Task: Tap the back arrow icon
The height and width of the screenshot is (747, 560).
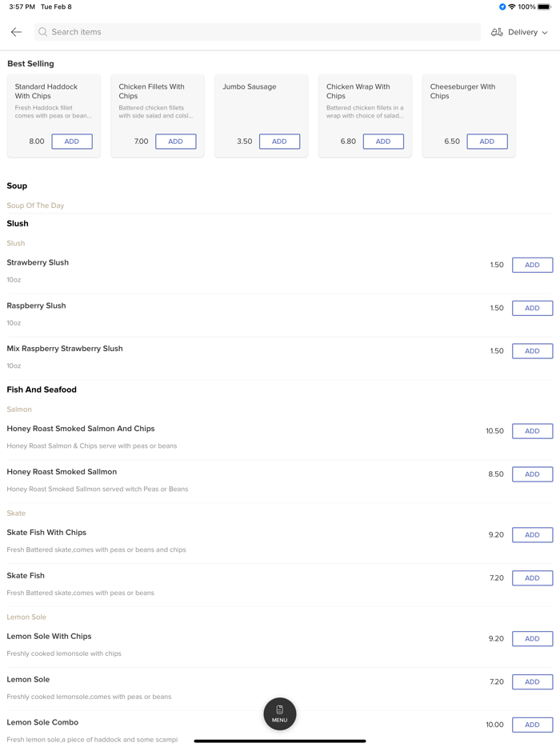Action: pos(16,32)
